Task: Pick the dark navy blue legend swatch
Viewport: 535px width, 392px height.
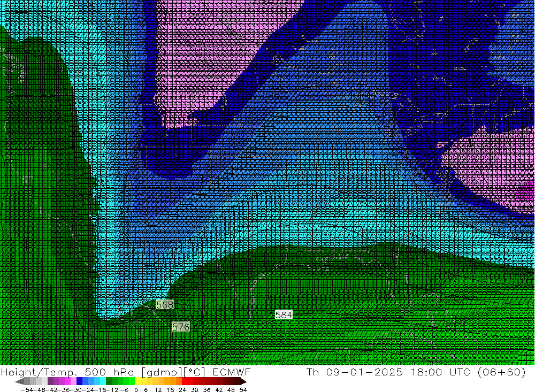Action: pyautogui.click(x=80, y=381)
